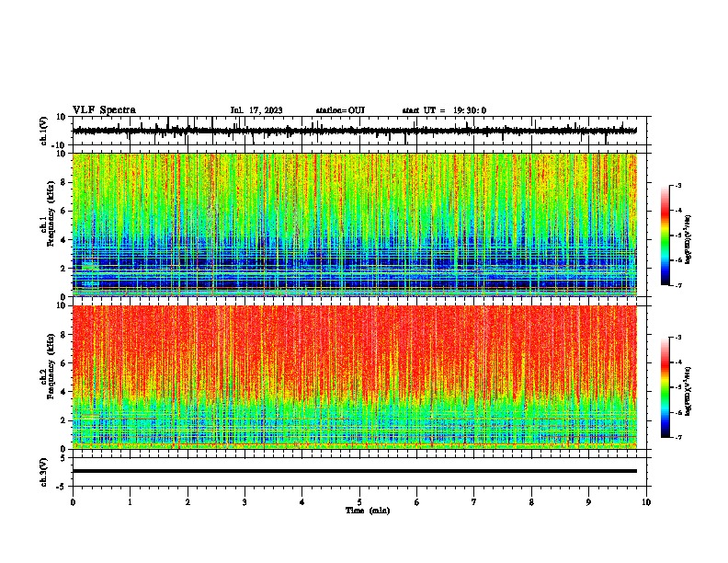The height and width of the screenshot is (563, 728).
Task: Click time axis tick label "8"
Action: pos(531,502)
